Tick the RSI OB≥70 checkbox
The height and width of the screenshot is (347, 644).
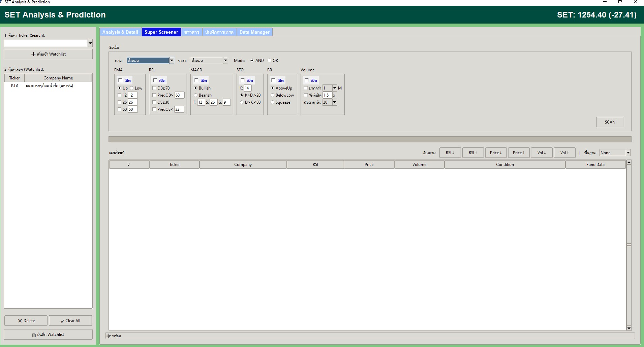tap(154, 88)
